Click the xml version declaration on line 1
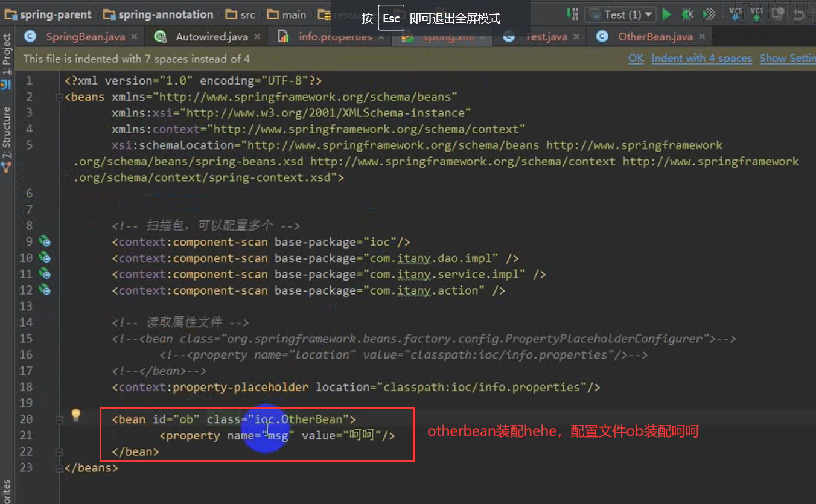Image resolution: width=816 pixels, height=504 pixels. (193, 81)
